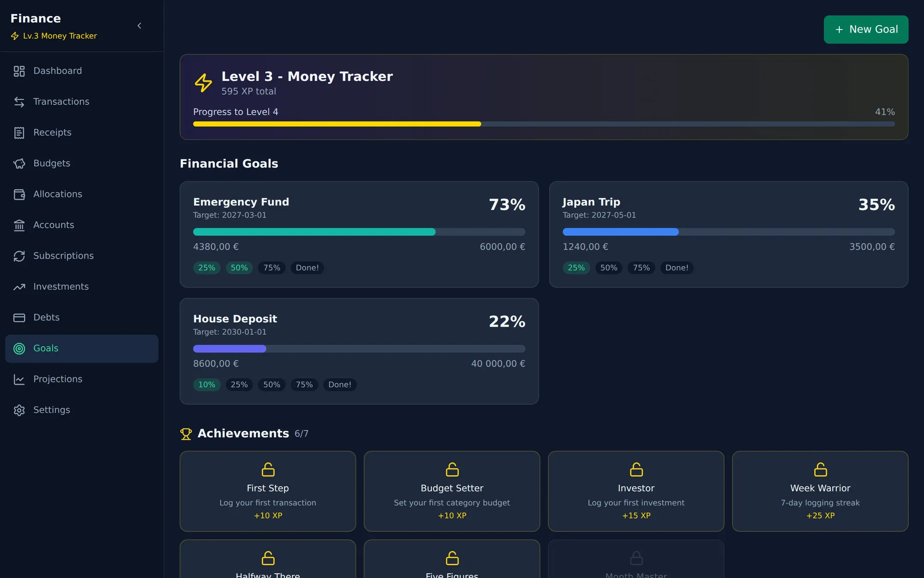Open the House Deposit goal card
The image size is (924, 578).
pyautogui.click(x=359, y=351)
